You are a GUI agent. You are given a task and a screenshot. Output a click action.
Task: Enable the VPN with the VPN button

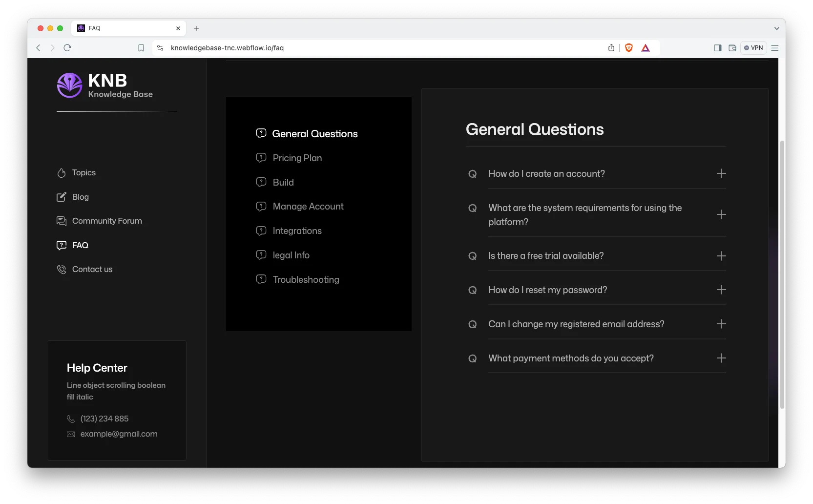coord(753,48)
